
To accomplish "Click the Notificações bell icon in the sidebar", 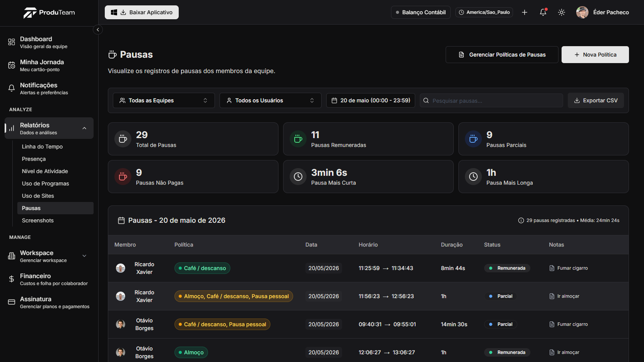I will (12, 88).
